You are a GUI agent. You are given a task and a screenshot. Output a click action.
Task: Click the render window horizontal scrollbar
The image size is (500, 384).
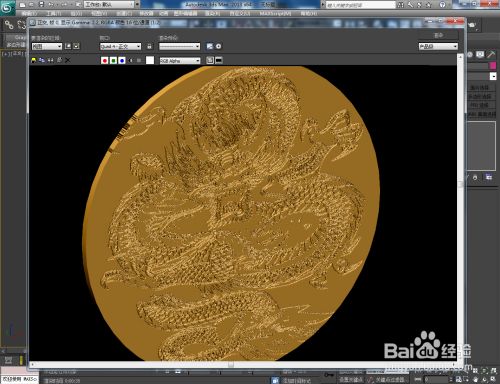[242, 365]
